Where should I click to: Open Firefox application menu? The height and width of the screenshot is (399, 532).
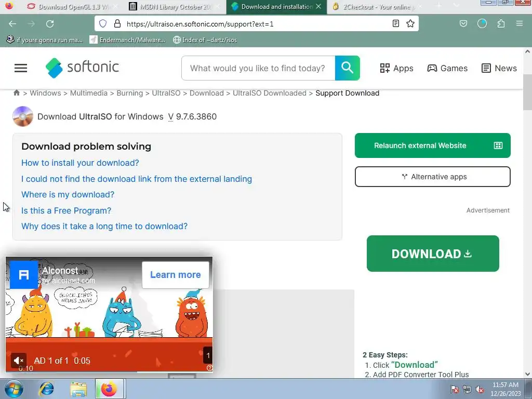pyautogui.click(x=519, y=24)
